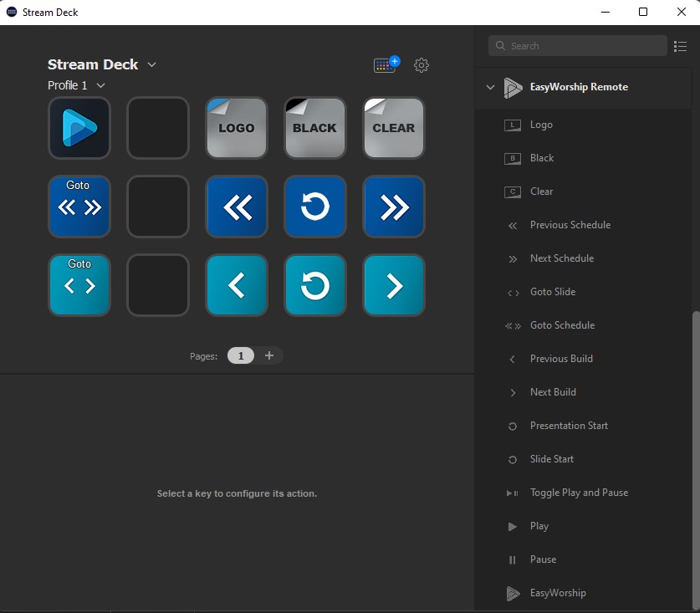Maximize the Stream Deck window
Viewport: 700px width, 613px height.
643,12
